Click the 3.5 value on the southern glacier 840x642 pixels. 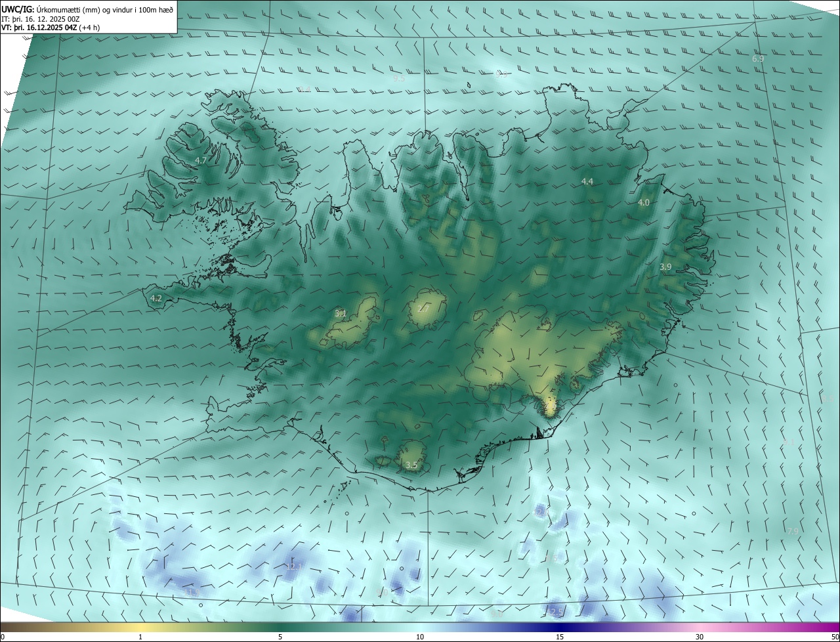tap(411, 465)
